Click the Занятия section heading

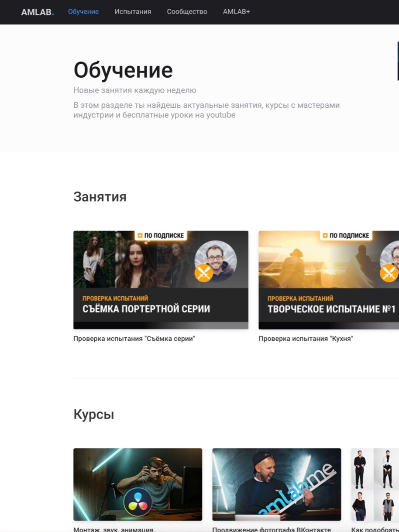pos(100,197)
